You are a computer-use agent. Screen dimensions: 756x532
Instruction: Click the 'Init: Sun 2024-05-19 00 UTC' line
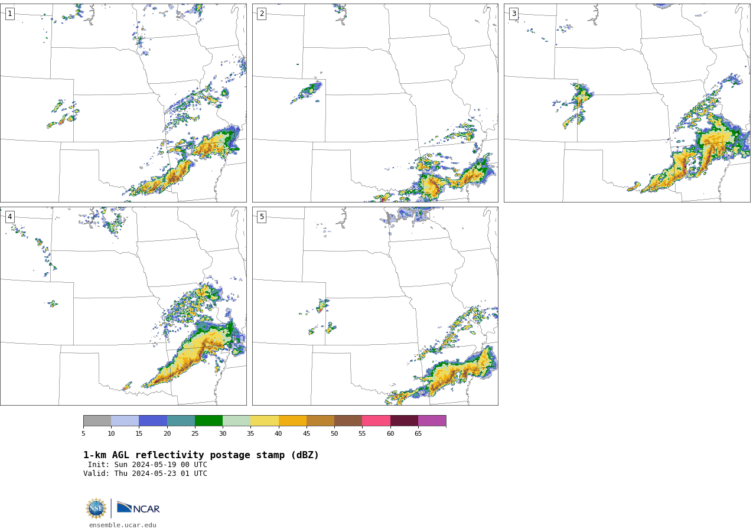click(148, 465)
